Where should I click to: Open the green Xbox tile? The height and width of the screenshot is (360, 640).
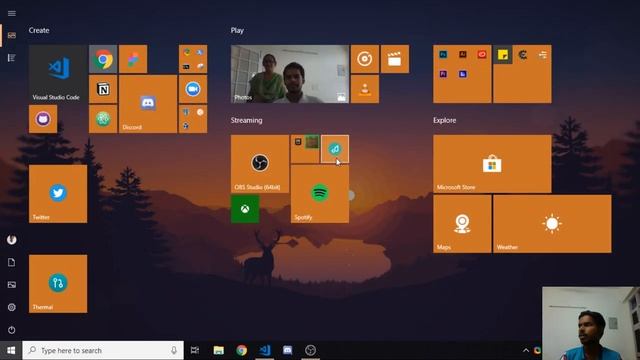click(x=245, y=209)
